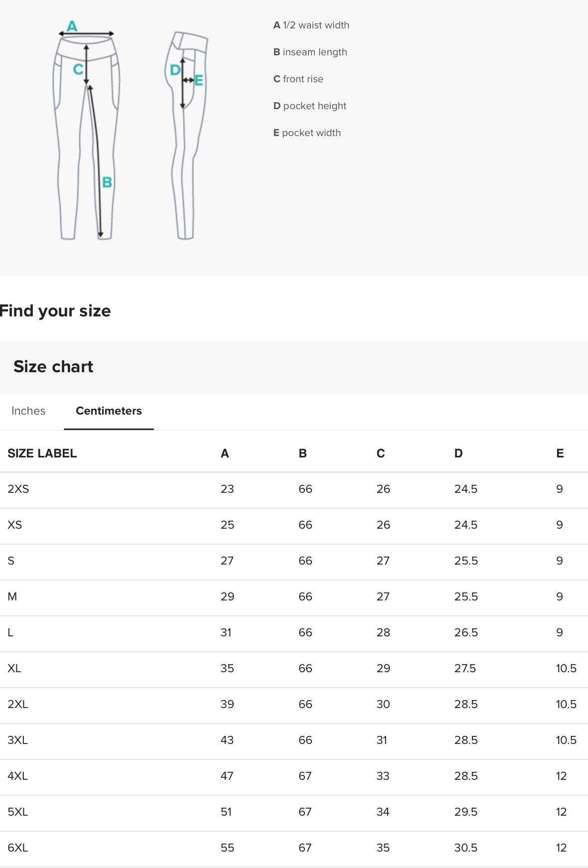Image resolution: width=588 pixels, height=868 pixels.
Task: Switch to the Centimeters tab
Action: (x=108, y=411)
